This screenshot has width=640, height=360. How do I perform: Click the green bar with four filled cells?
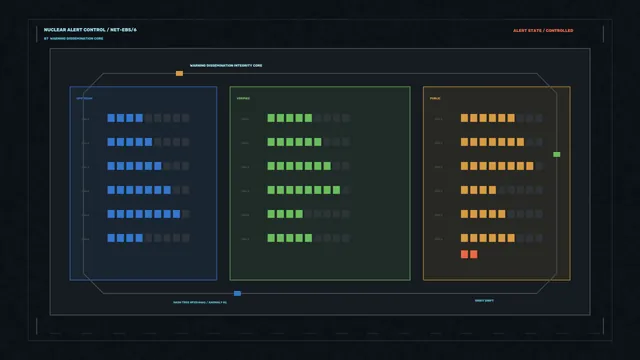click(309, 214)
